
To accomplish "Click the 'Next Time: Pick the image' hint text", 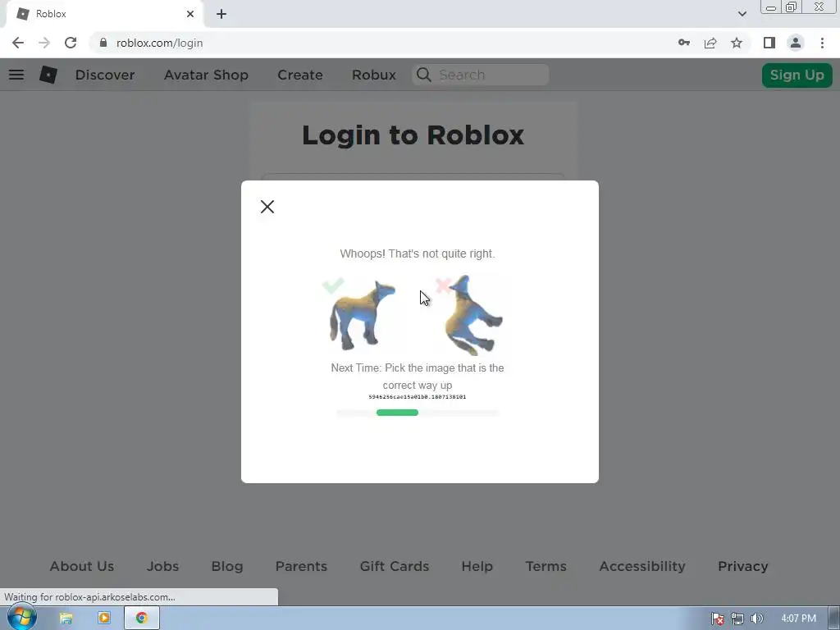I will click(418, 377).
